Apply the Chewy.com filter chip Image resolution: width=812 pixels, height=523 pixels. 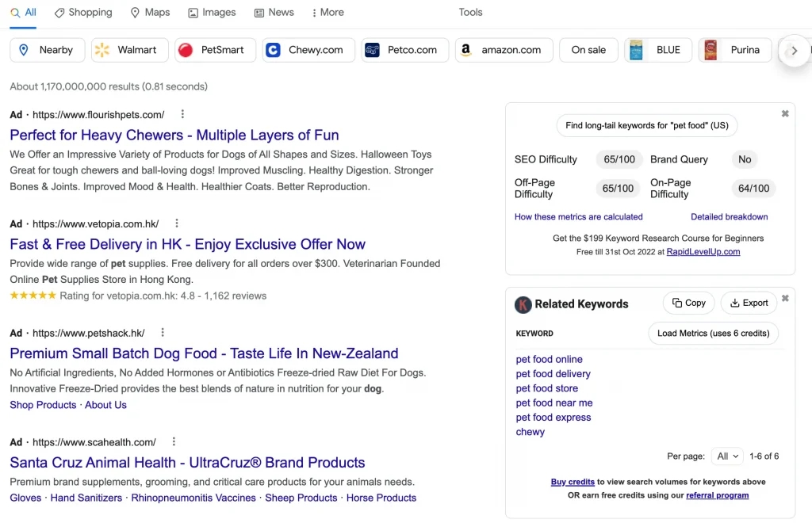(x=308, y=50)
